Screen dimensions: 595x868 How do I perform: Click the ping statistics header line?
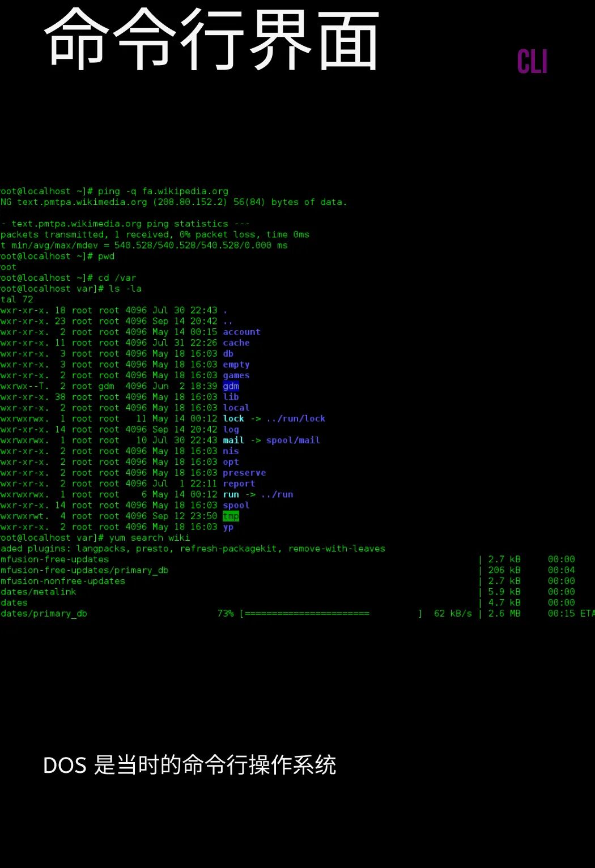[x=125, y=224]
